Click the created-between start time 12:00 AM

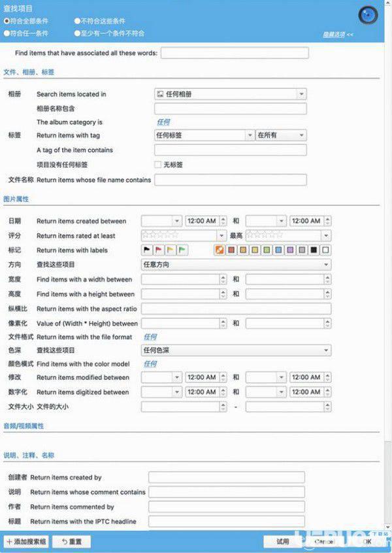coord(203,221)
